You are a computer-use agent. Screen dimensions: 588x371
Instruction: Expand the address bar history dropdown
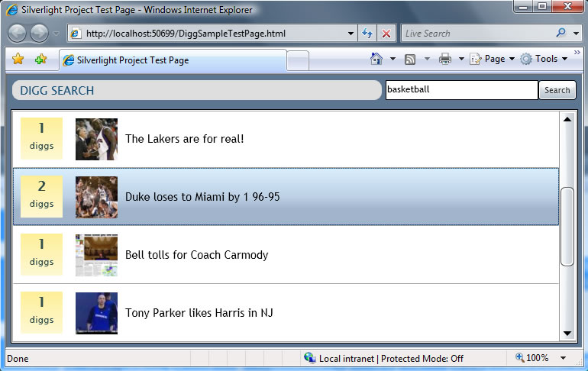tap(351, 34)
